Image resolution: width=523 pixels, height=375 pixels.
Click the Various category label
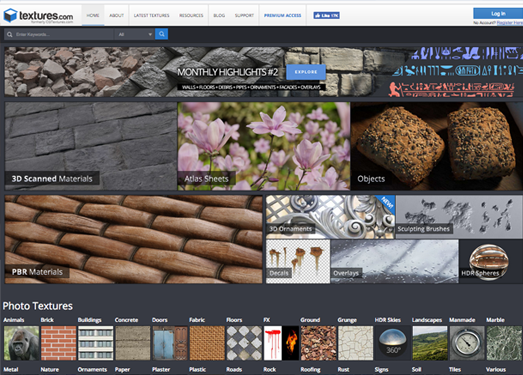(x=496, y=369)
